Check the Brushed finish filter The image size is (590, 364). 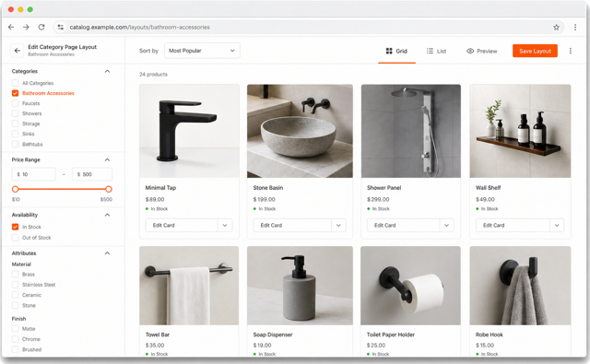point(15,349)
